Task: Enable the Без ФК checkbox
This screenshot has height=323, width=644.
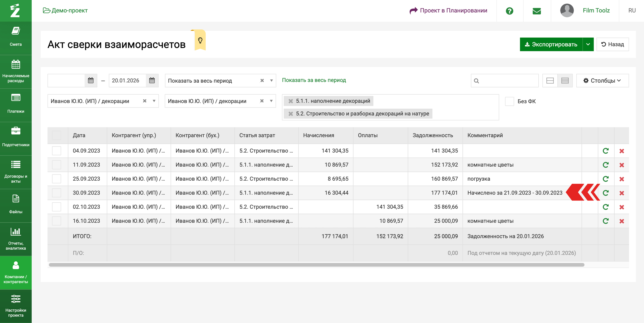Action: [x=509, y=101]
